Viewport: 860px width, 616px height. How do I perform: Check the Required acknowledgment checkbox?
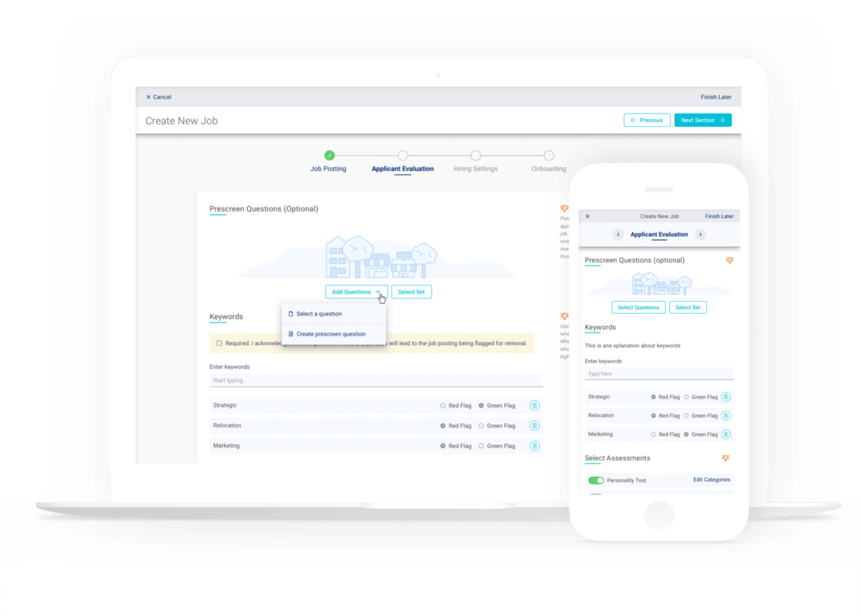(219, 343)
